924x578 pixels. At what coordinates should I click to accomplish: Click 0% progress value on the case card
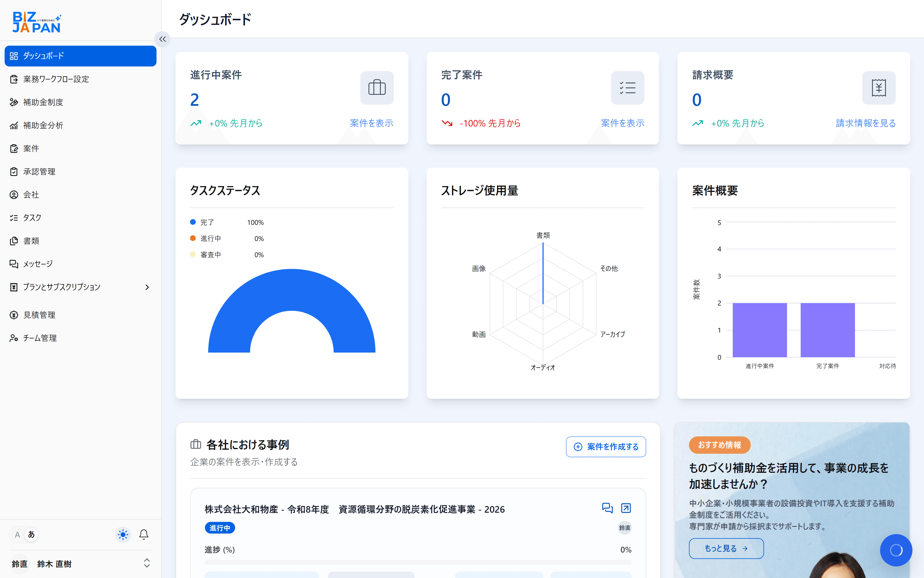625,550
